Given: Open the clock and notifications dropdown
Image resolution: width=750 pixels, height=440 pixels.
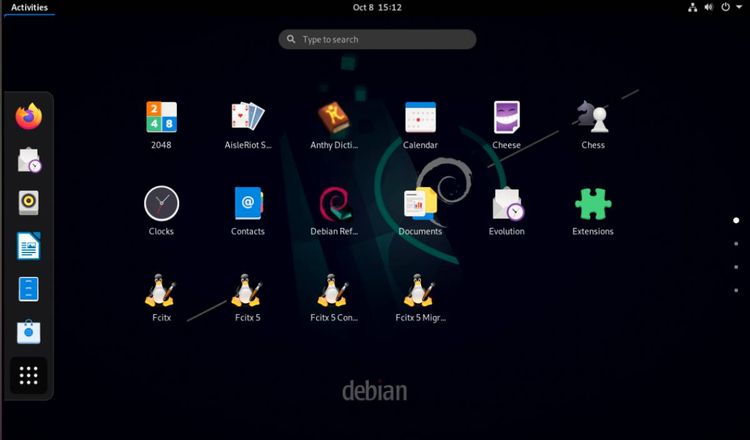Looking at the screenshot, I should pyautogui.click(x=376, y=7).
